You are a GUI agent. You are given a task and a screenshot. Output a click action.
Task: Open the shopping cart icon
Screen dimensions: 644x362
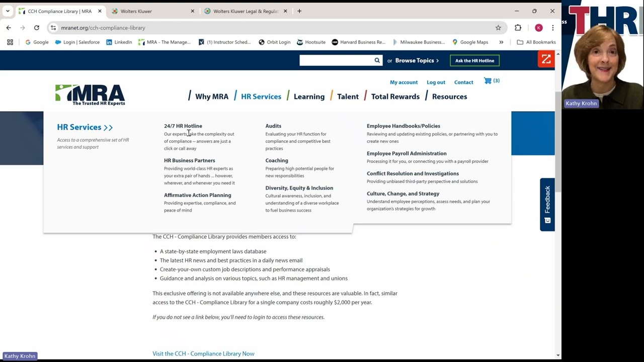tap(488, 80)
